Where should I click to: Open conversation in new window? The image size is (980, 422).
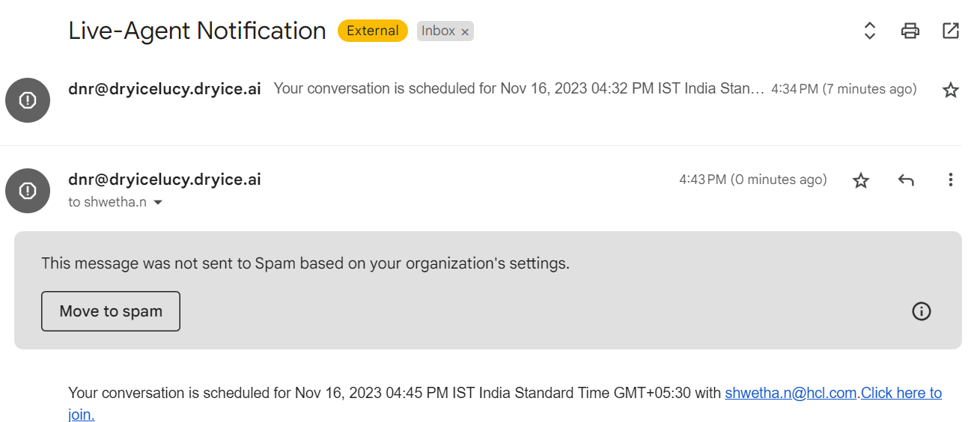[950, 31]
